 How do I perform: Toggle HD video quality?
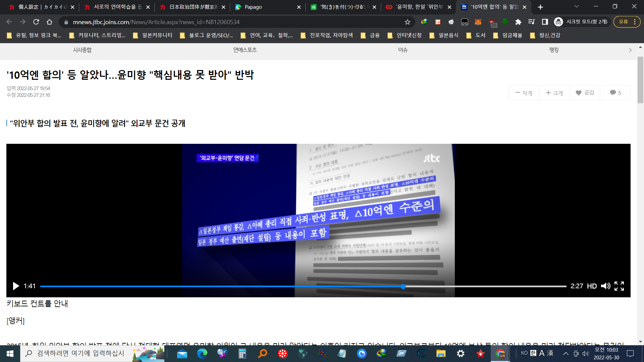592,286
